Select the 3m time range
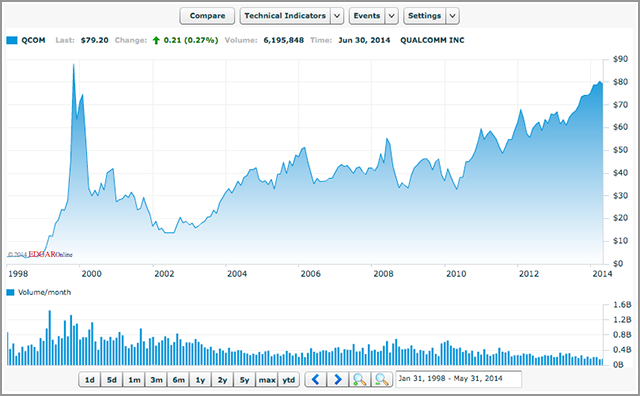Image resolution: width=640 pixels, height=396 pixels. pos(156,380)
